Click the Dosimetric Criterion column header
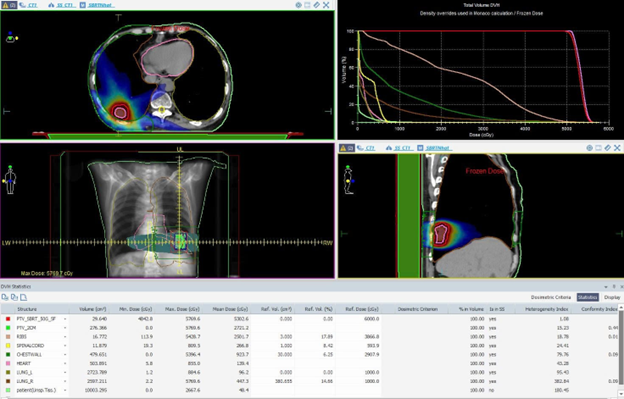624x399 pixels. [x=417, y=309]
